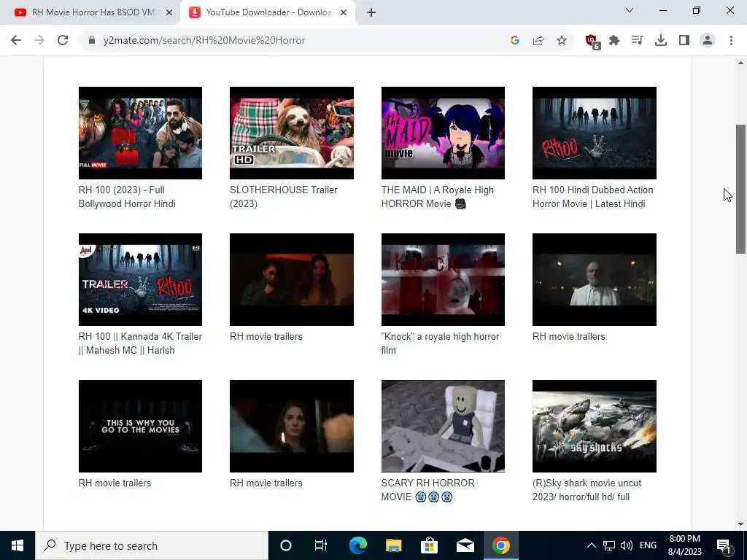Click the scrollbar up arrow
This screenshot has width=747, height=560.
(x=740, y=63)
